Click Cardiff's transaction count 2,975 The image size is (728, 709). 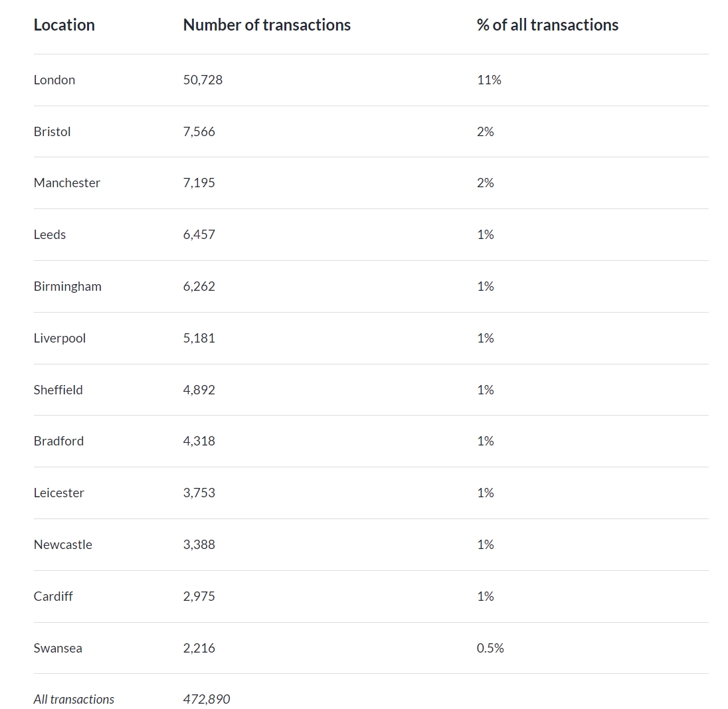199,596
